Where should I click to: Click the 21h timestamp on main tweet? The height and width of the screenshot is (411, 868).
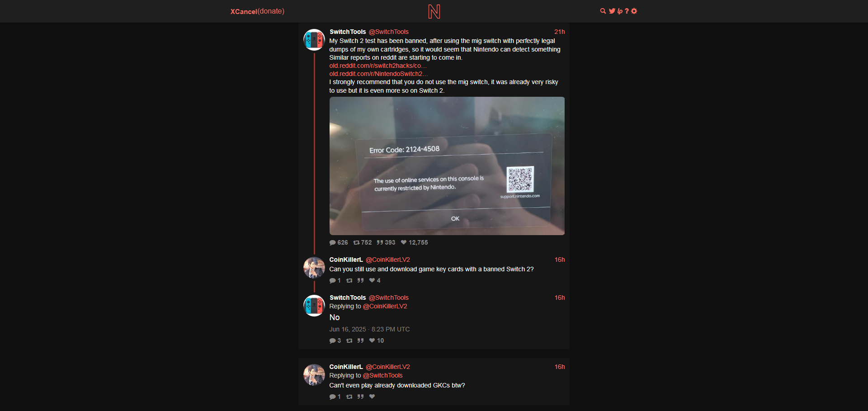[x=559, y=32]
